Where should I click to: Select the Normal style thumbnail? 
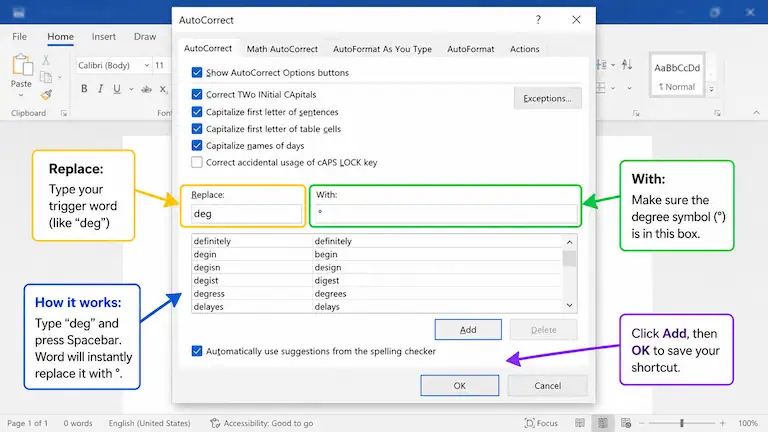(677, 76)
